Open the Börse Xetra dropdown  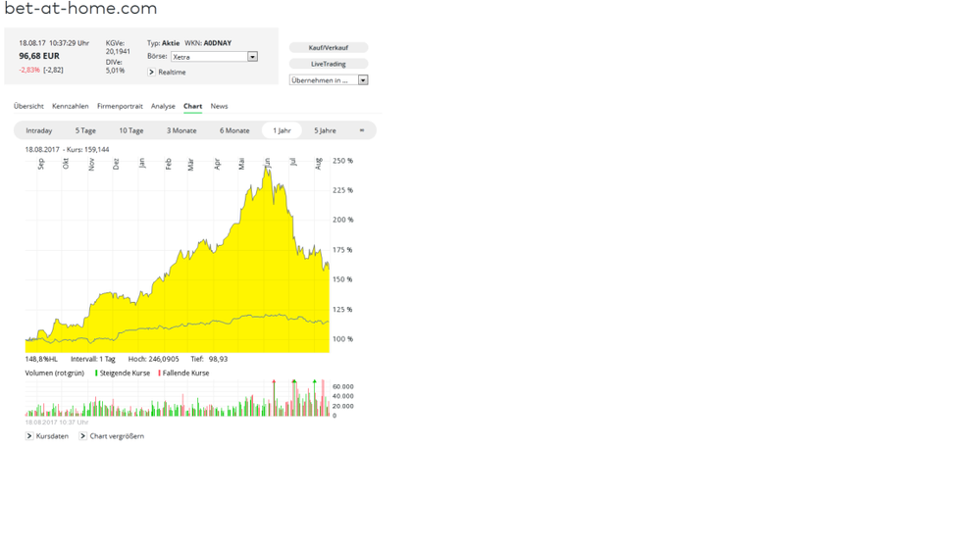coord(252,57)
